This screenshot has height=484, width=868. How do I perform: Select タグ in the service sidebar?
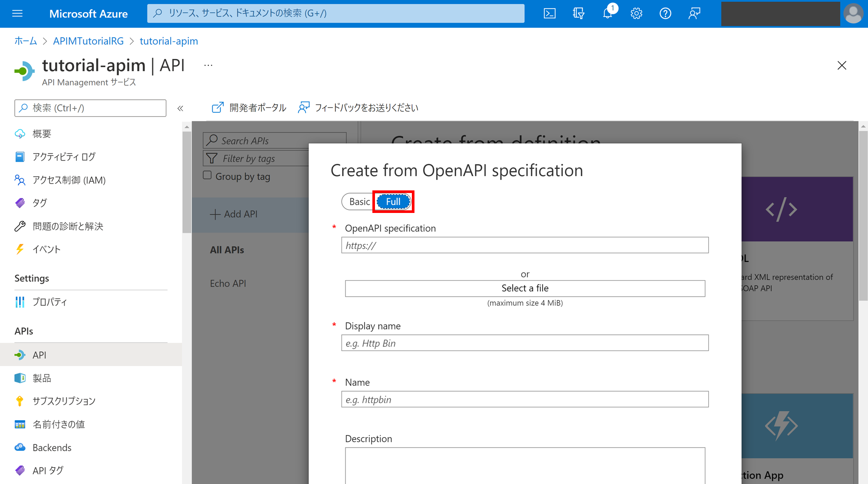pos(40,203)
